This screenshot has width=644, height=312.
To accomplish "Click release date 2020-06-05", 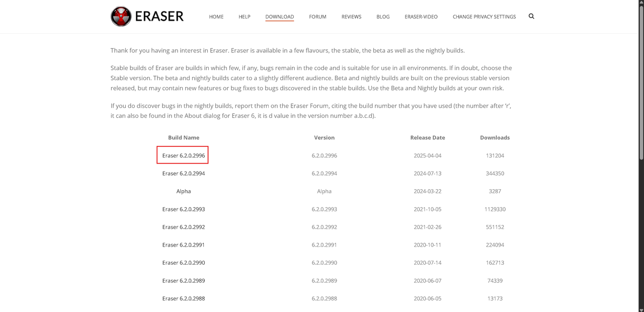I will click(x=428, y=298).
